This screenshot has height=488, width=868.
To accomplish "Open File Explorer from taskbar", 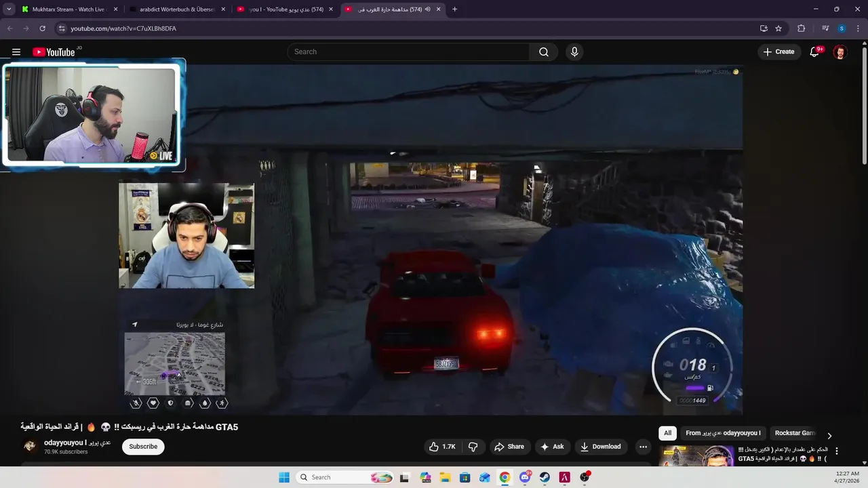I will (x=445, y=477).
